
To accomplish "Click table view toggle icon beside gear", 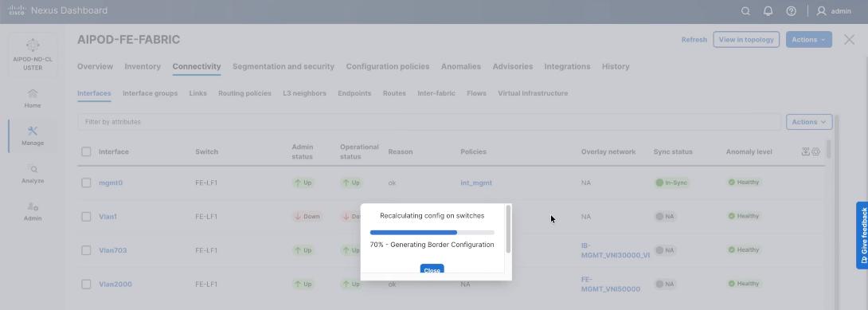I will pos(806,151).
